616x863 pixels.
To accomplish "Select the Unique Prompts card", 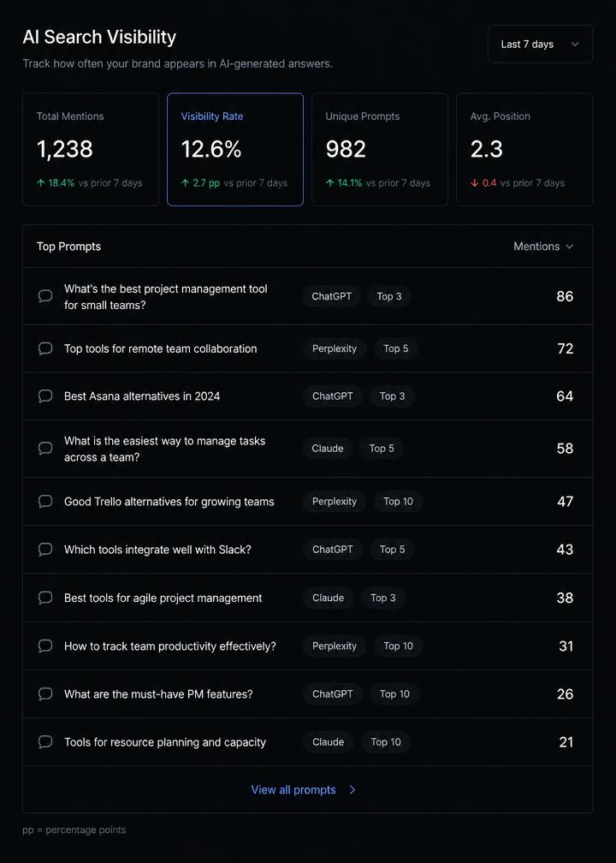I will point(380,150).
